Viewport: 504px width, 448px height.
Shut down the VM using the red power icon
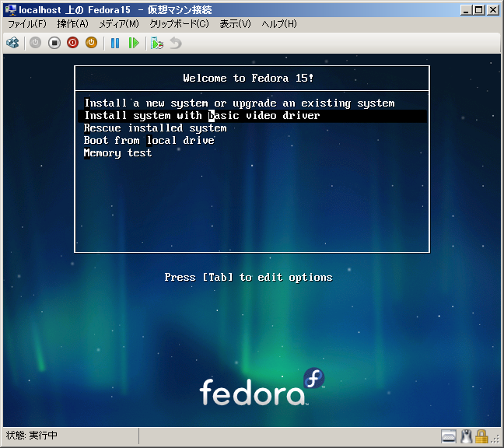click(73, 43)
